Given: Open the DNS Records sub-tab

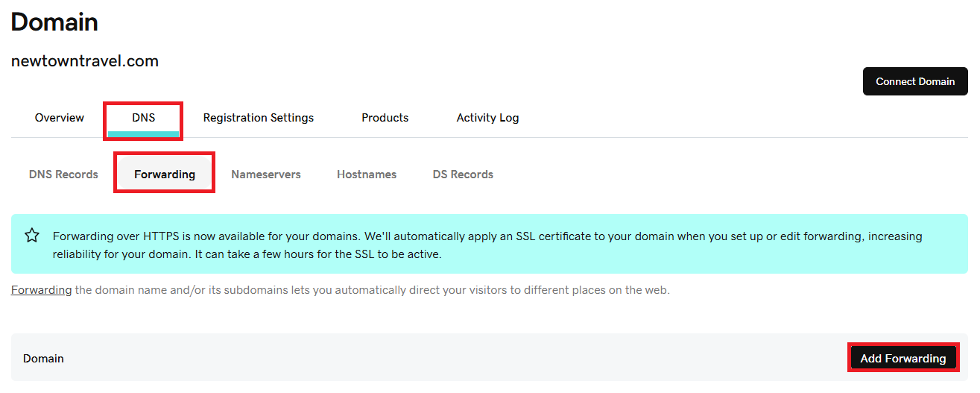Looking at the screenshot, I should [63, 175].
